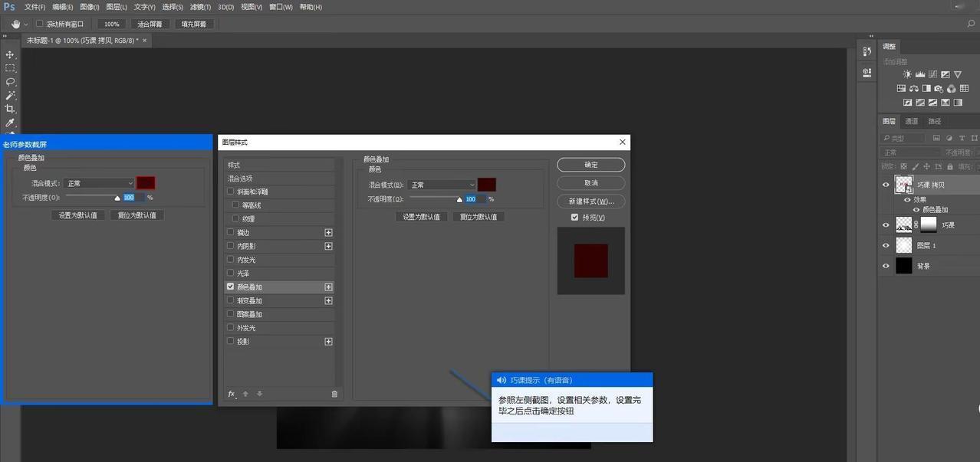980x462 pixels.
Task: Add a Color Balance adjustment (scales icon)
Action: (x=914, y=88)
